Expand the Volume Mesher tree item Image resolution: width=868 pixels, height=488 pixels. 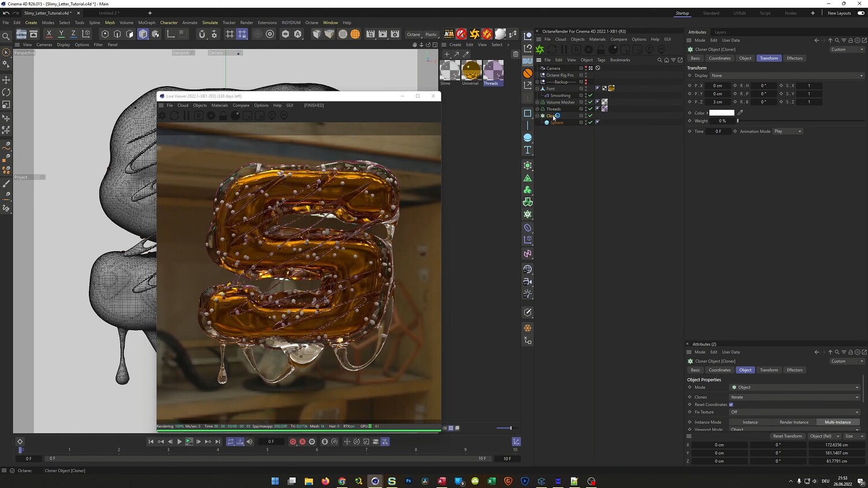coord(538,102)
